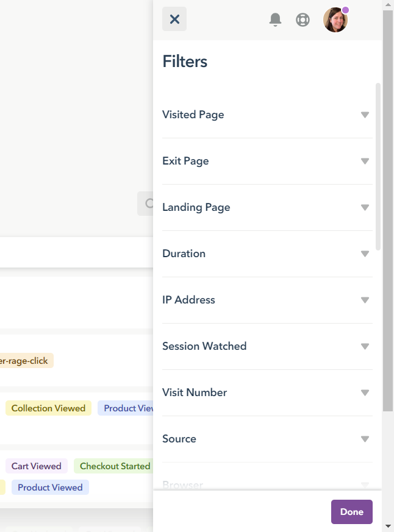
Task: Expand the Visit Number filter arrow
Action: 365,392
